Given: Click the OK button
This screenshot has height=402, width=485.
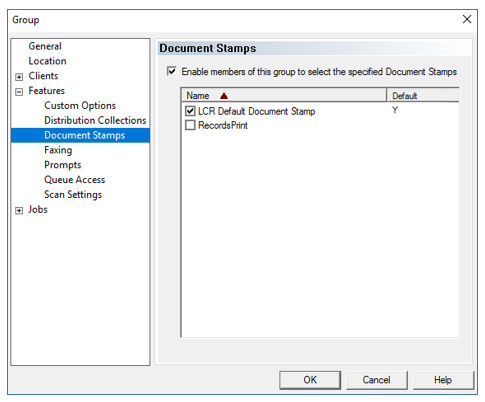Looking at the screenshot, I should tap(310, 380).
